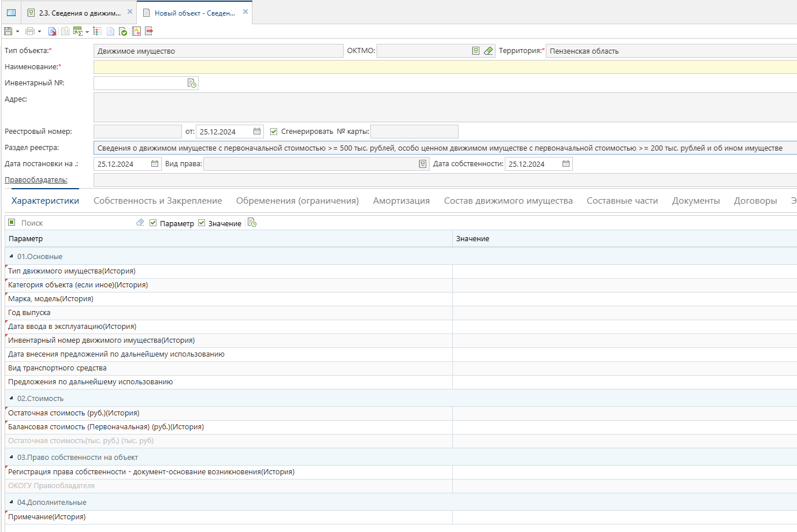
Task: Open the Договоры tab
Action: [755, 201]
